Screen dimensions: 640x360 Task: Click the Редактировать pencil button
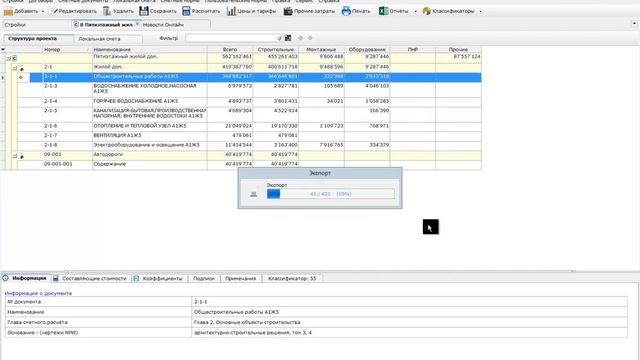(74, 11)
